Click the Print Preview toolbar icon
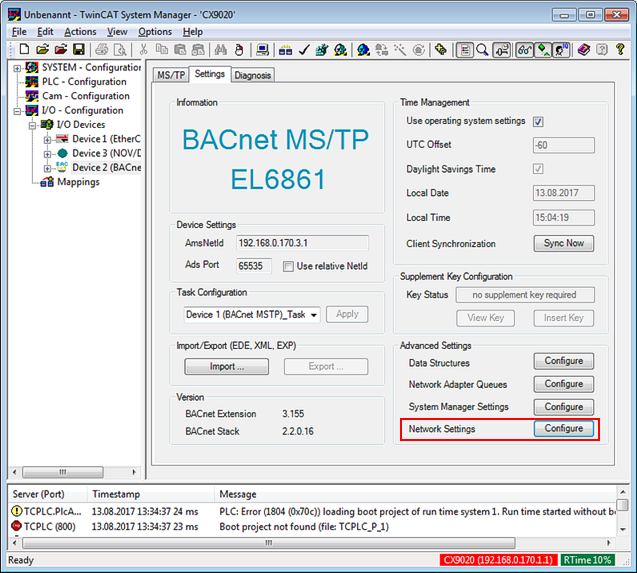The image size is (637, 573). pyautogui.click(x=120, y=50)
